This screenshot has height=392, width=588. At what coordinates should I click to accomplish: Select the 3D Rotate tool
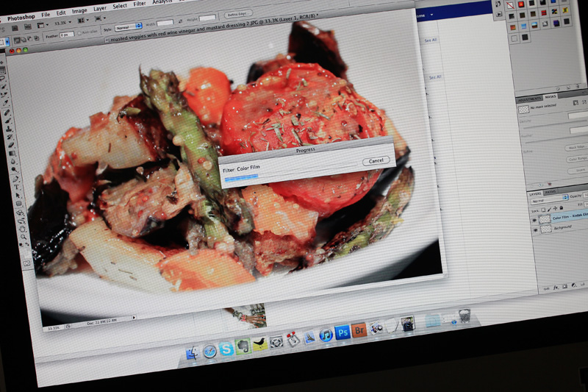(x=21, y=213)
